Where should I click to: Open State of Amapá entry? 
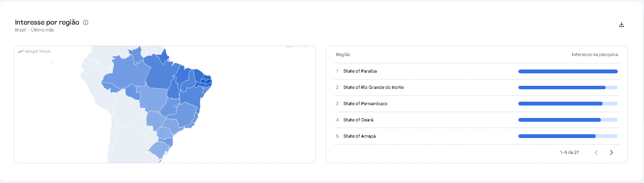[x=477, y=136]
